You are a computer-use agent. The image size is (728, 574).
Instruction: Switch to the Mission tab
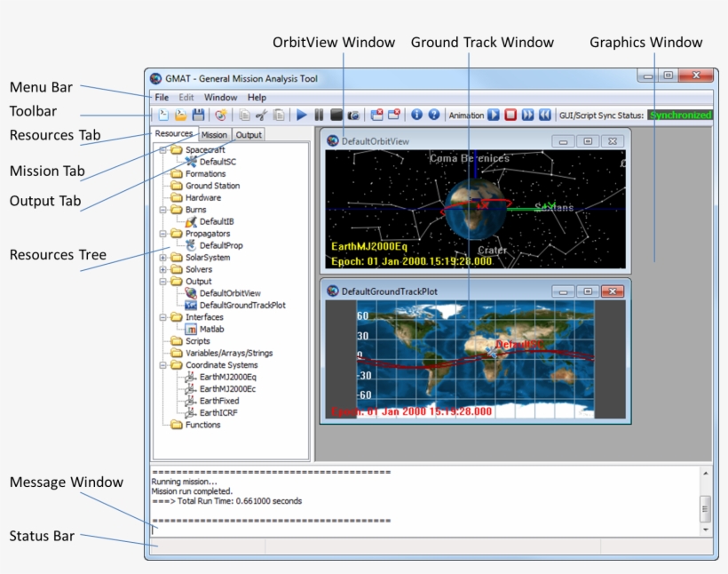pyautogui.click(x=214, y=135)
